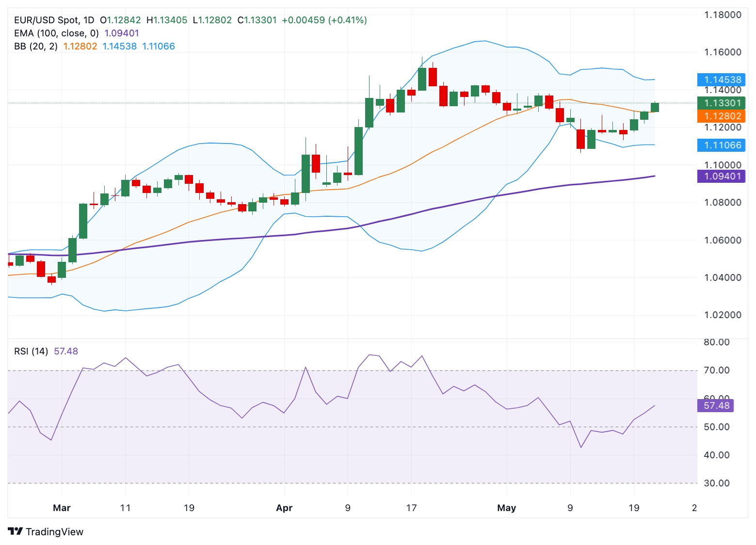Click the Mar label on the time axis
The width and height of the screenshot is (756, 545).
click(x=62, y=508)
